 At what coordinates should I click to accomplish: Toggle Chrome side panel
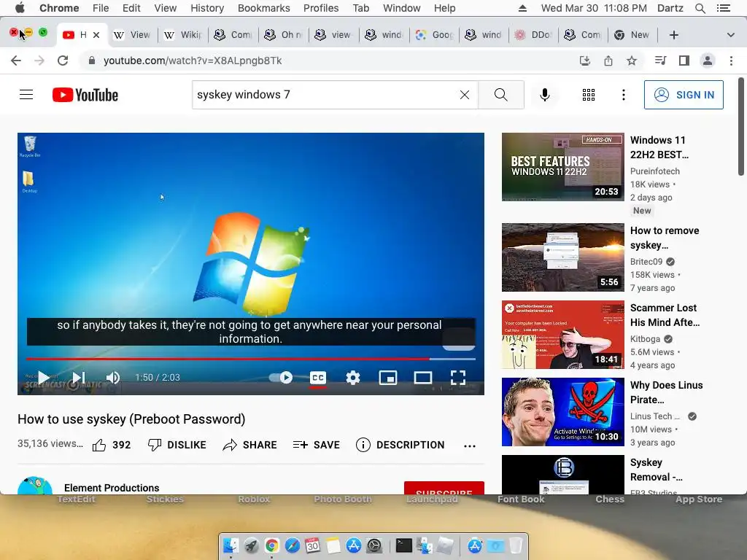coord(684,61)
